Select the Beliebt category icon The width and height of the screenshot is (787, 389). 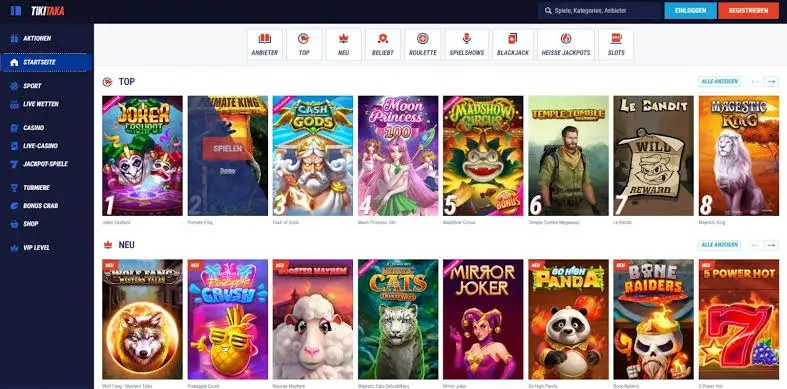point(383,45)
